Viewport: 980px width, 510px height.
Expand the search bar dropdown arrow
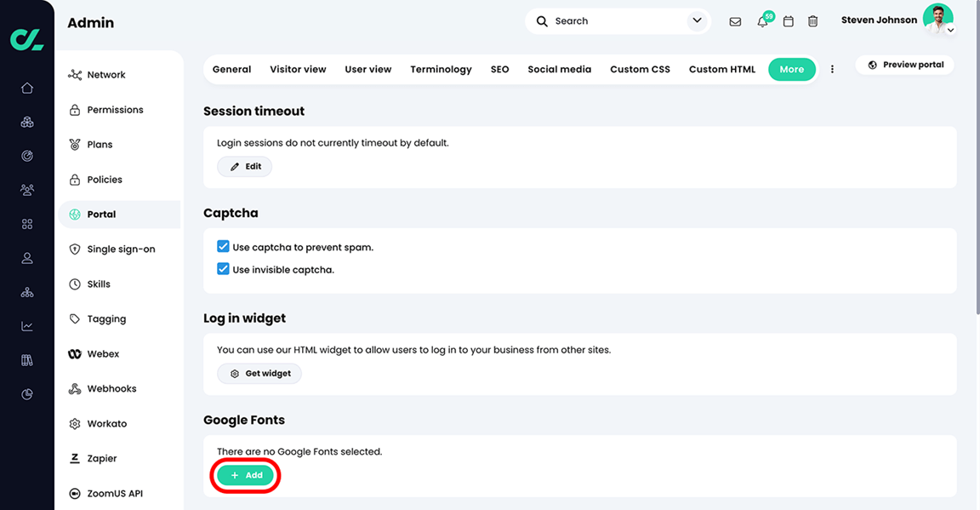[x=696, y=20]
